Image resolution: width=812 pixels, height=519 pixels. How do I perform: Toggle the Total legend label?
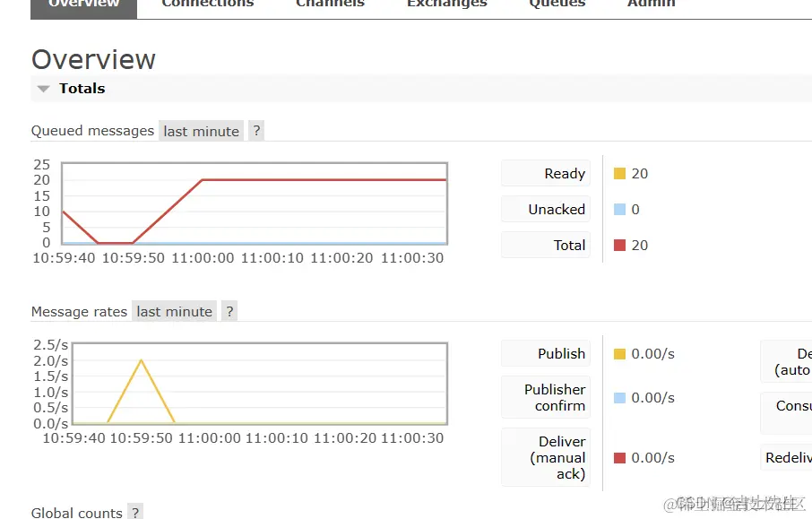[546, 245]
